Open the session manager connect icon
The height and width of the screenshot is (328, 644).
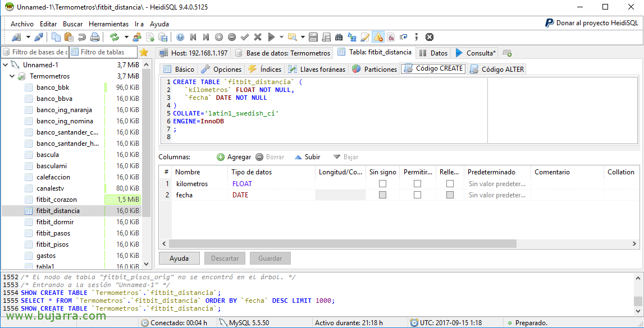pos(16,38)
